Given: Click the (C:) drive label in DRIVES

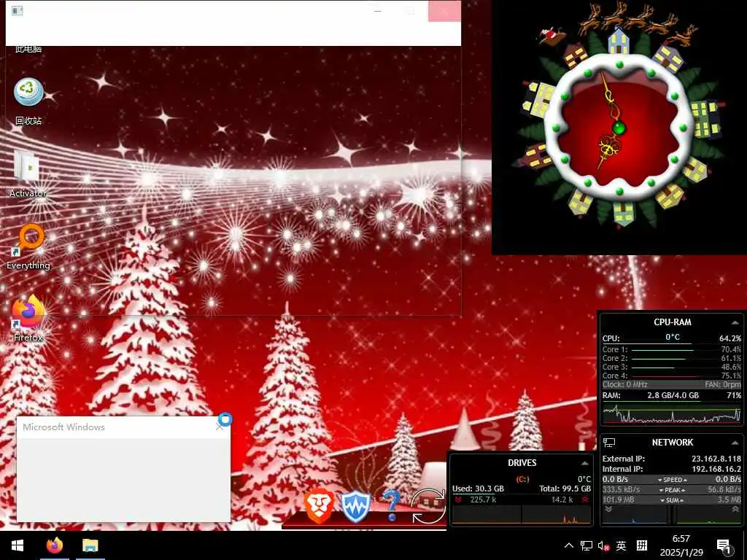Looking at the screenshot, I should coord(522,479).
